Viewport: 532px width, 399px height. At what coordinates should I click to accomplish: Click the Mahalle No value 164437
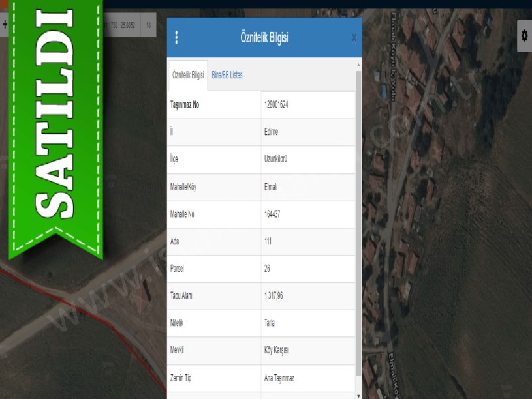[272, 214]
